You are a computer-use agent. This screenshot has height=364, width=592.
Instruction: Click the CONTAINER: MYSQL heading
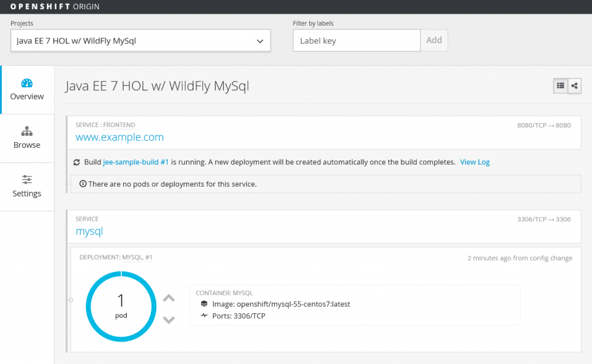point(224,293)
